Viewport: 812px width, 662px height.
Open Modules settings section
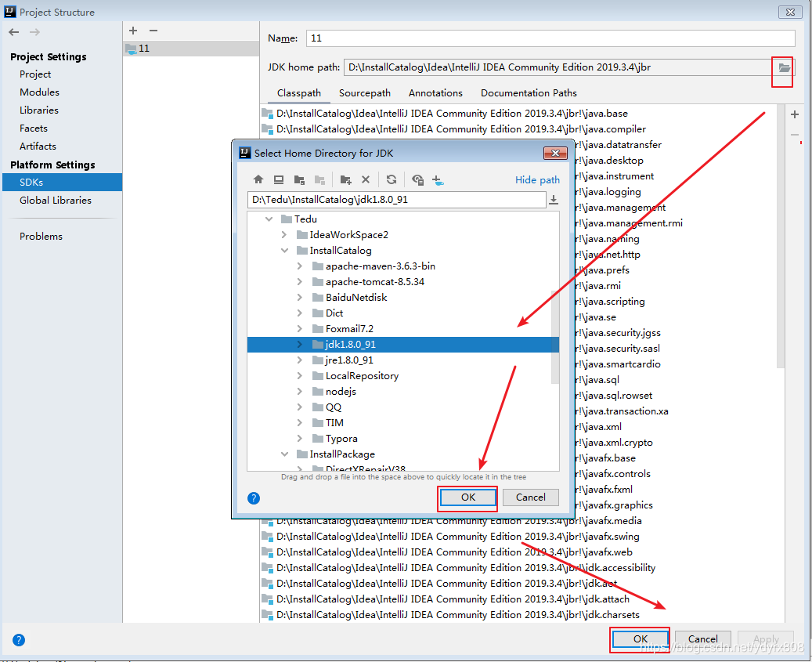39,92
